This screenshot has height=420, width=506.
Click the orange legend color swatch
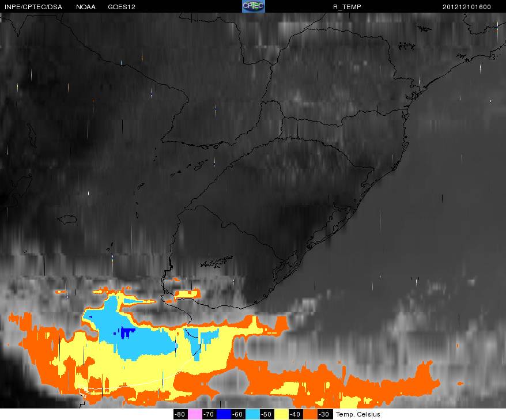310,414
